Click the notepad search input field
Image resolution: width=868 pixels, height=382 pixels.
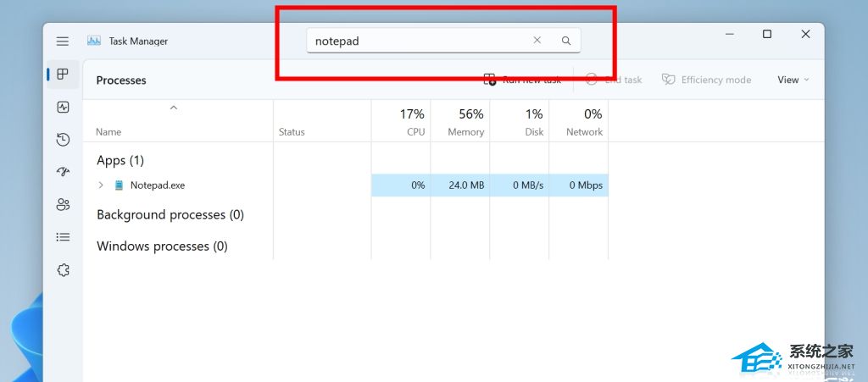[x=443, y=41]
